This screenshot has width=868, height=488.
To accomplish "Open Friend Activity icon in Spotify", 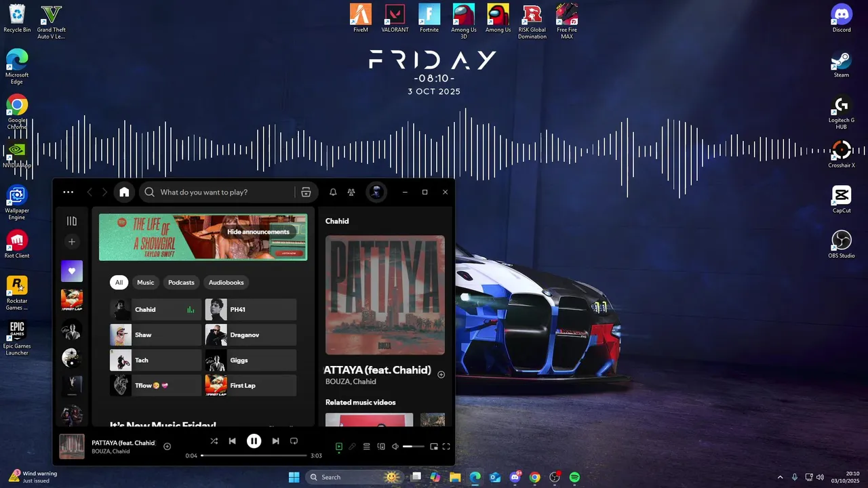I will (351, 192).
